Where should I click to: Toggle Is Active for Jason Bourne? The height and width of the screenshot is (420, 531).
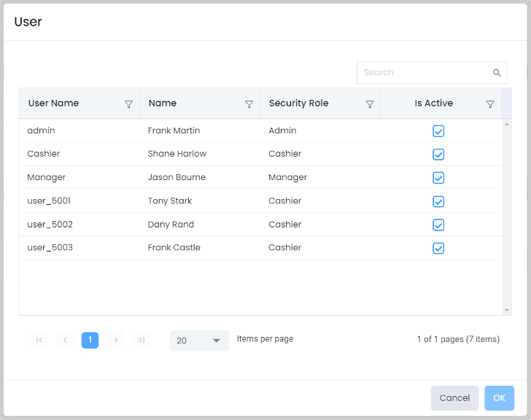coord(438,178)
